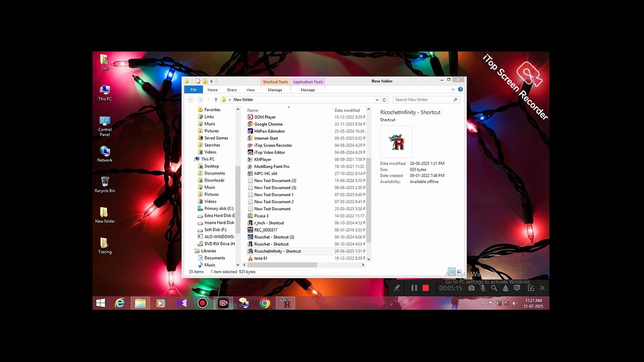Launch Internet Explorer from taskbar
The image size is (644, 362).
point(120,303)
